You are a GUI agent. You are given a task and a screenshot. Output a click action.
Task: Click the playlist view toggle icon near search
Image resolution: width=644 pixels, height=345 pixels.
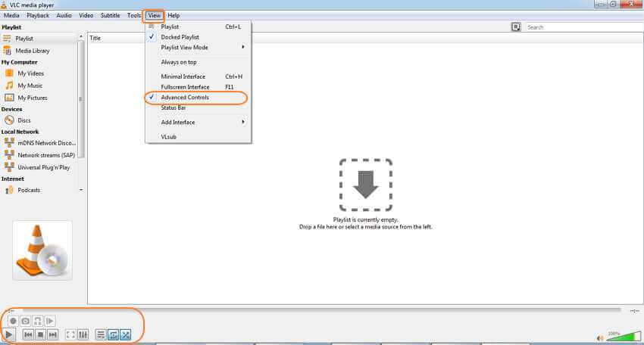(516, 27)
